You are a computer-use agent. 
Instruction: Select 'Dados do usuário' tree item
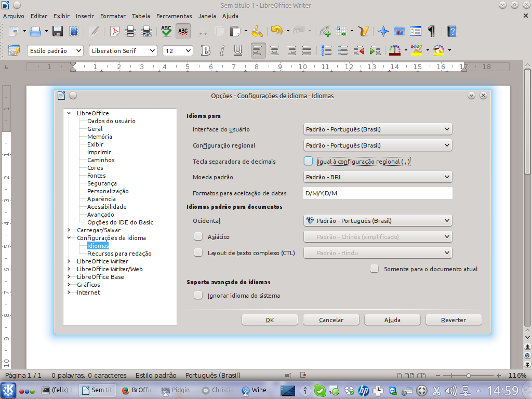click(x=111, y=121)
